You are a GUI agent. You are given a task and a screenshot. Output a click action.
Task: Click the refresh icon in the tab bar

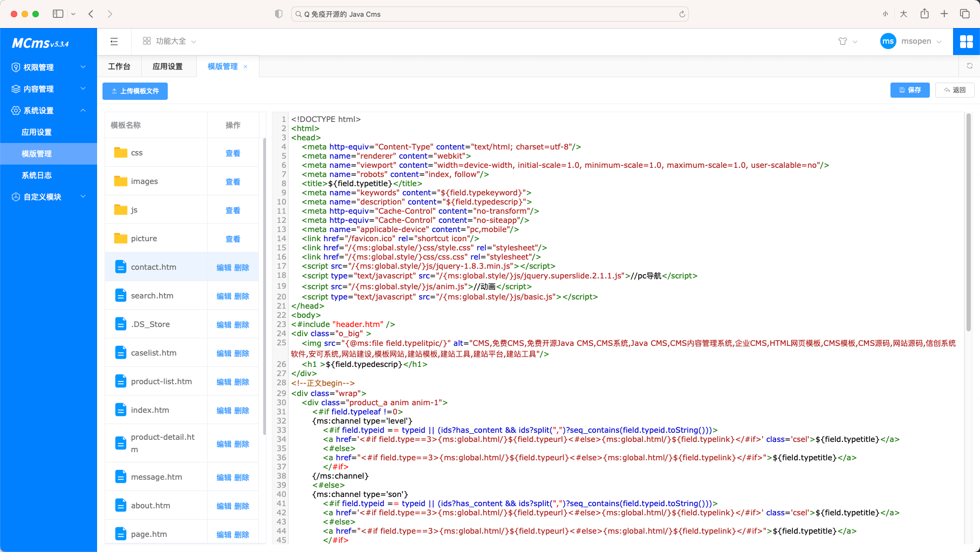969,66
